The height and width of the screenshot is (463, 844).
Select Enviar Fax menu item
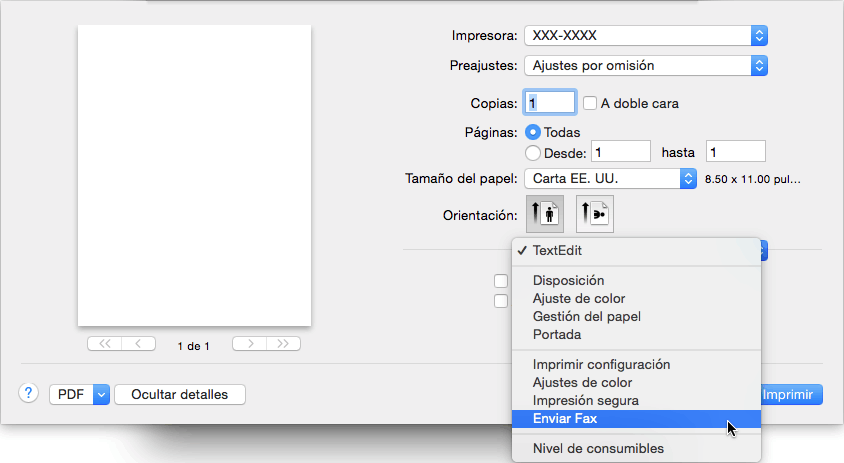636,419
